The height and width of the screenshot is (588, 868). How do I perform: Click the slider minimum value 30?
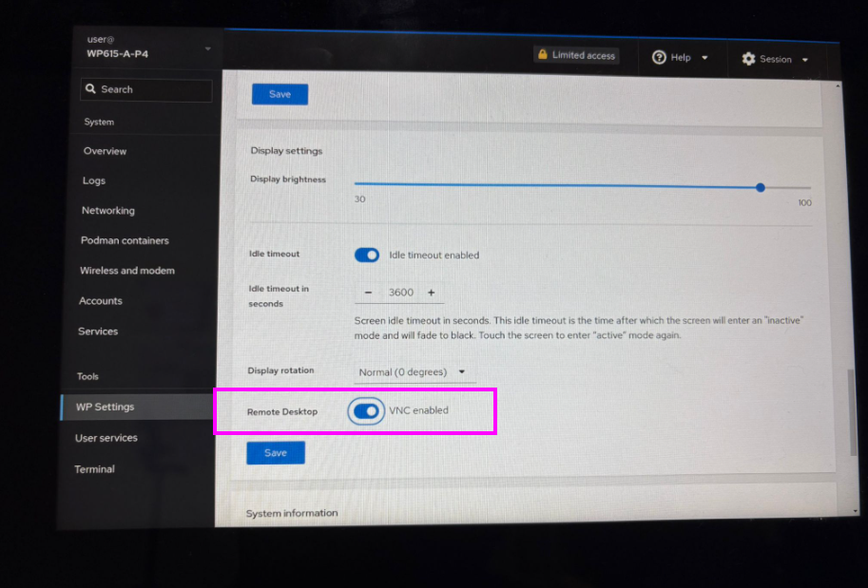tap(359, 199)
